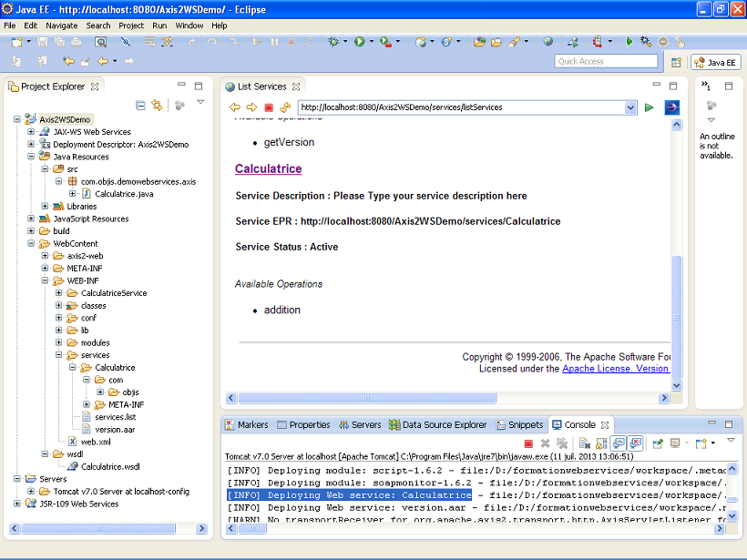Click the Quick Access search field
The width and height of the screenshot is (747, 560).
pyautogui.click(x=606, y=61)
